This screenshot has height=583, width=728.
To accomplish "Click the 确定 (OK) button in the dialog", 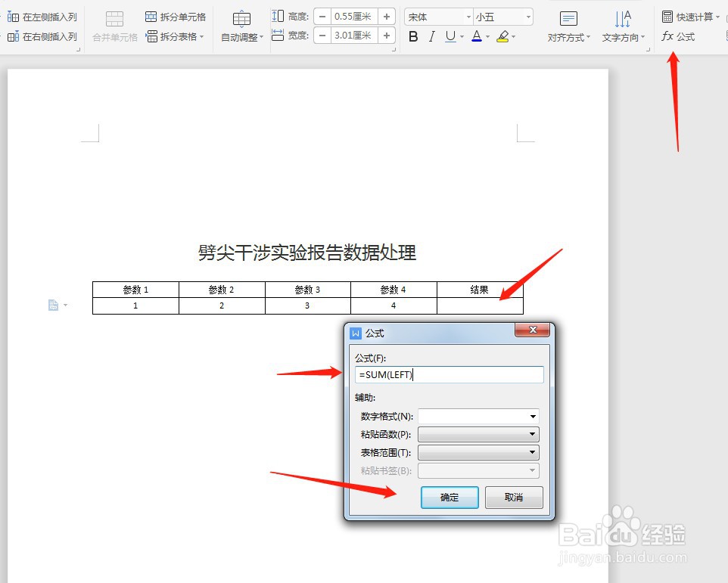I will point(450,498).
